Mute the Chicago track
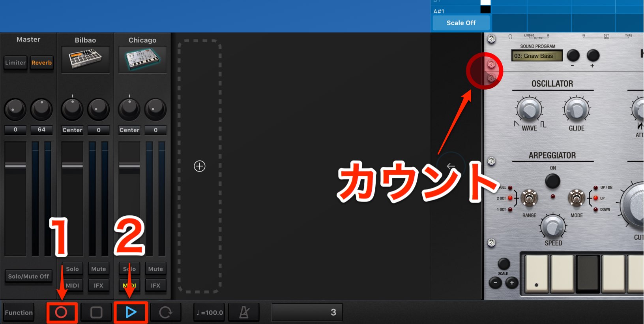644x324 pixels. 155,269
